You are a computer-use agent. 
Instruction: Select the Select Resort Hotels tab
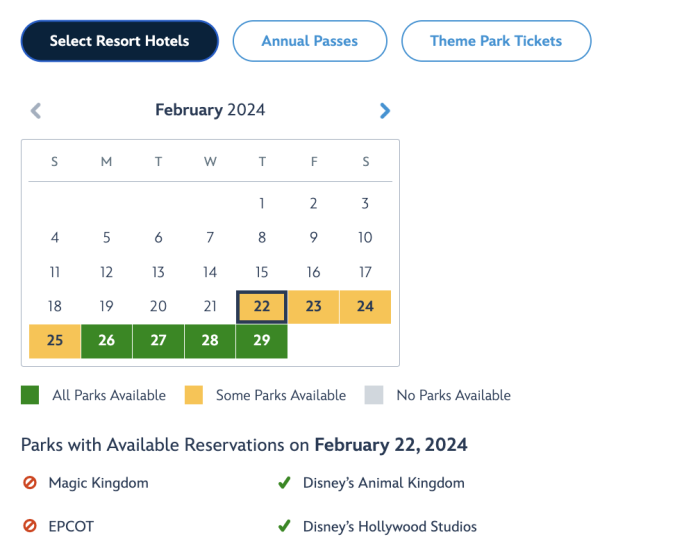click(119, 41)
